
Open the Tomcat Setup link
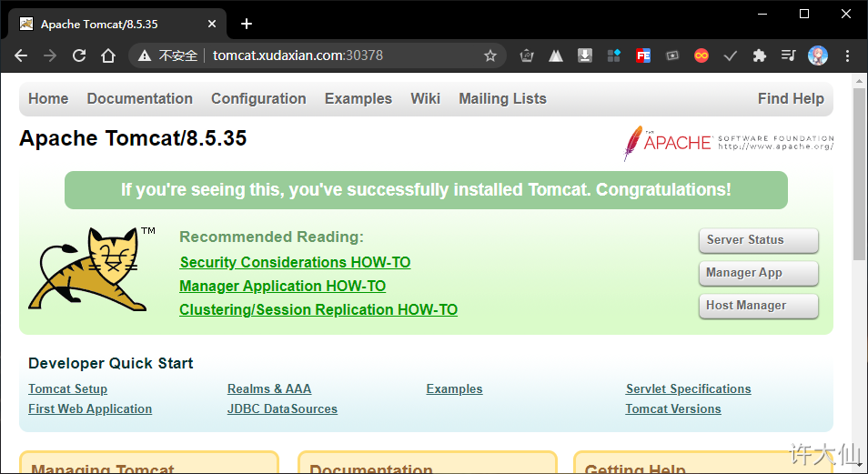[x=67, y=388]
